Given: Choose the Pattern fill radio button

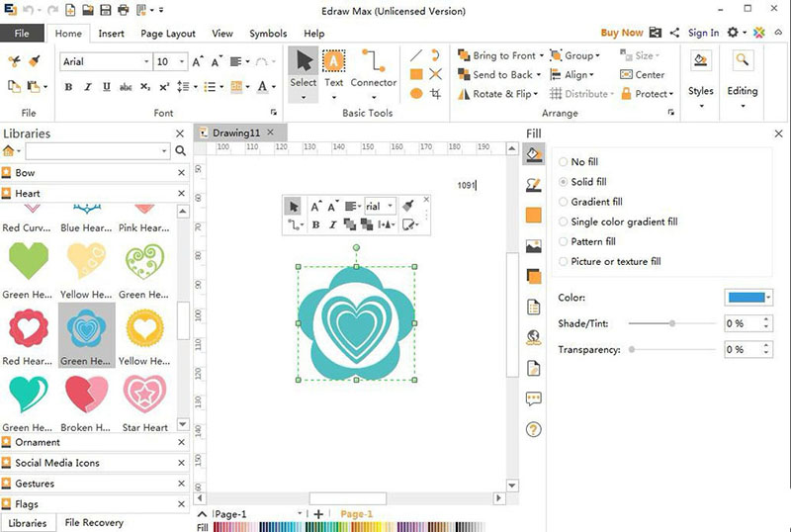Looking at the screenshot, I should coord(564,241).
